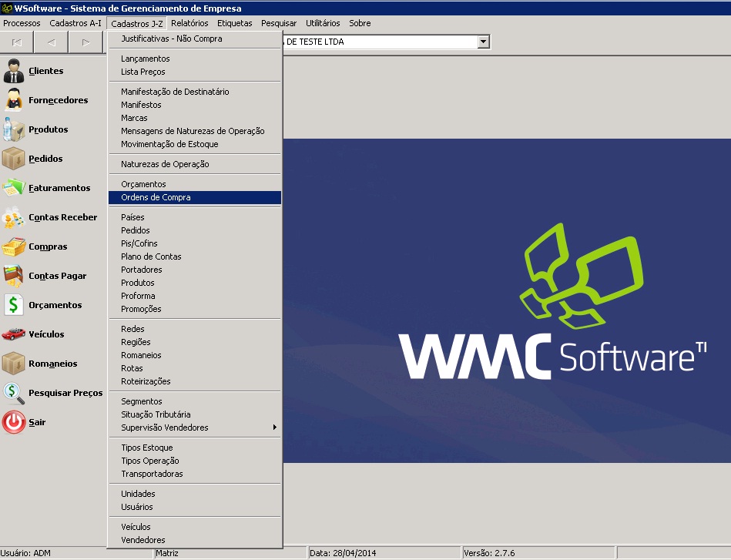Choose Naturezas de Operação from the menu

tap(165, 164)
